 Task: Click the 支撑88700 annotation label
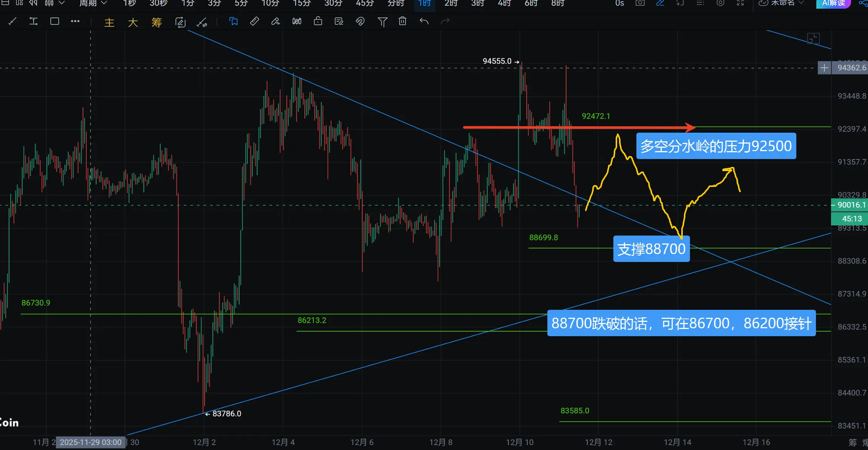pos(651,249)
